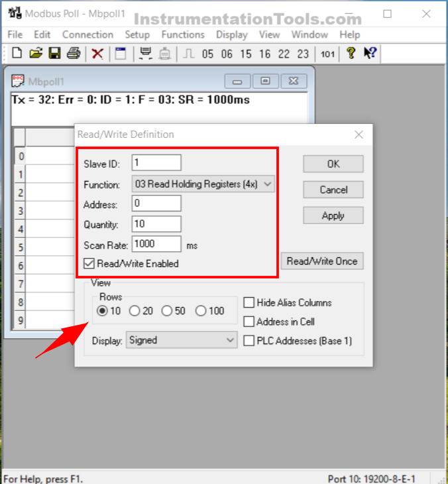
Task: Click the Cancel button
Action: 333,190
